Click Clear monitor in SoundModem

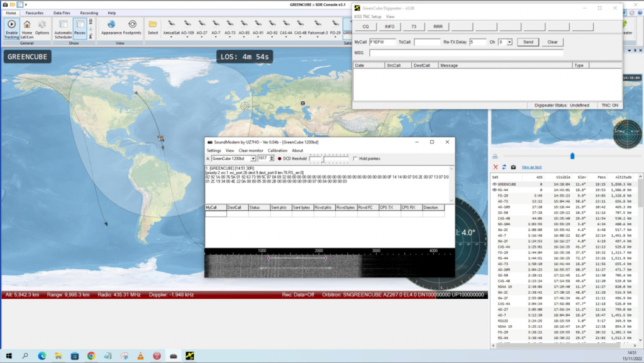pyautogui.click(x=251, y=151)
